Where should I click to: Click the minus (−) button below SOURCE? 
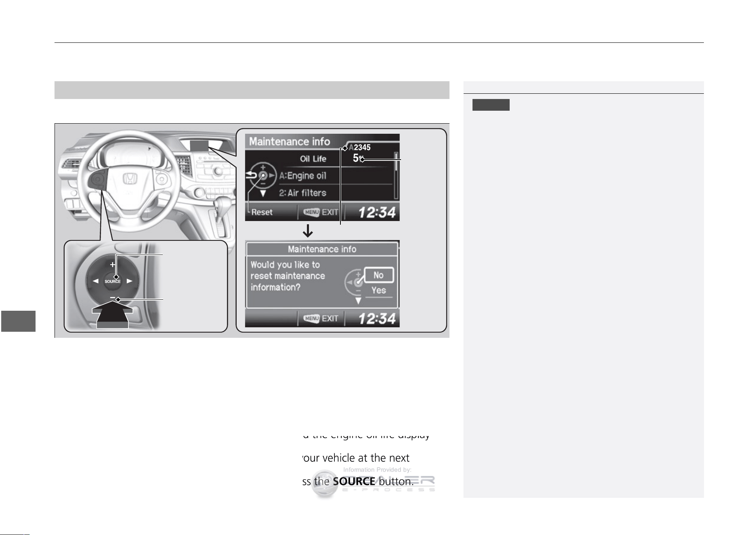click(x=112, y=297)
